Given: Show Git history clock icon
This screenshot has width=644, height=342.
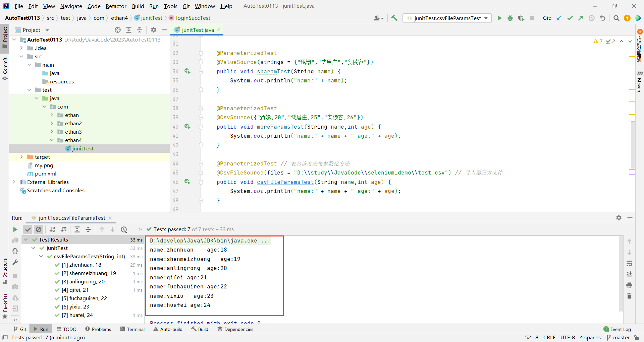Looking at the screenshot, I should pos(592,18).
